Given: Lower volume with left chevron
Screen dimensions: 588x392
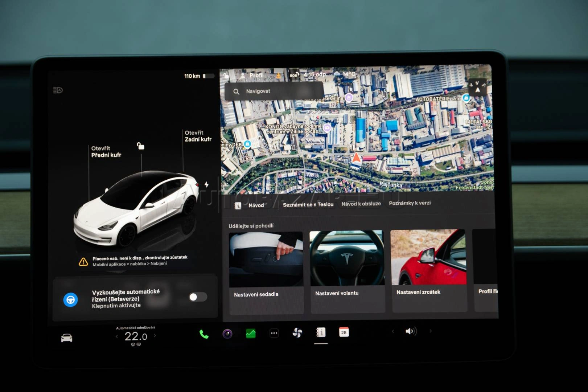Looking at the screenshot, I should click(393, 331).
